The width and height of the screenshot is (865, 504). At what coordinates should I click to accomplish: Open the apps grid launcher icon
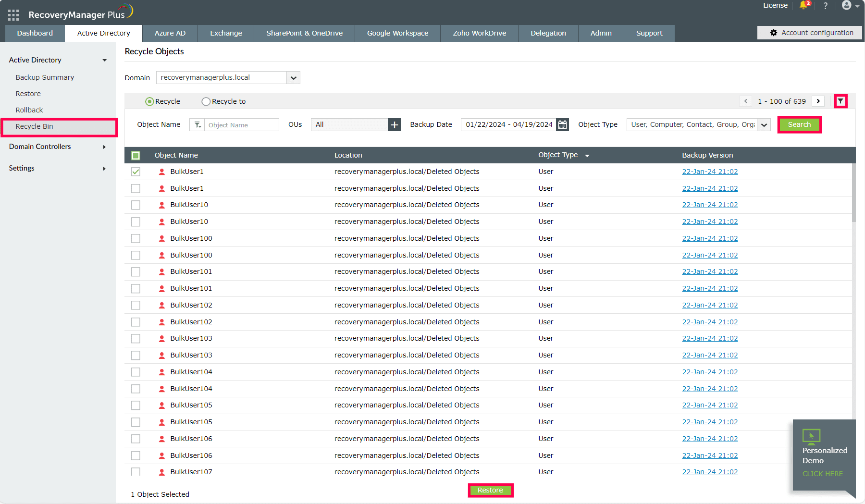13,15
